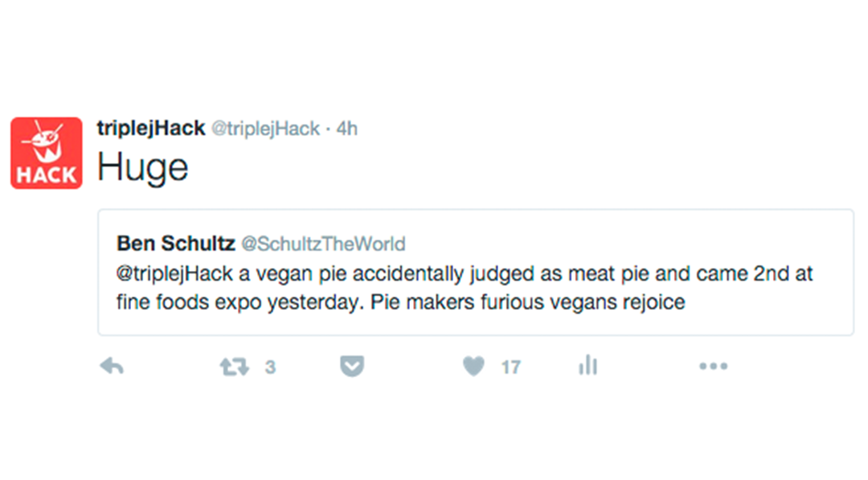Viewport: 868px width, 480px height.
Task: Like the tweet with the heart icon
Action: pos(474,366)
